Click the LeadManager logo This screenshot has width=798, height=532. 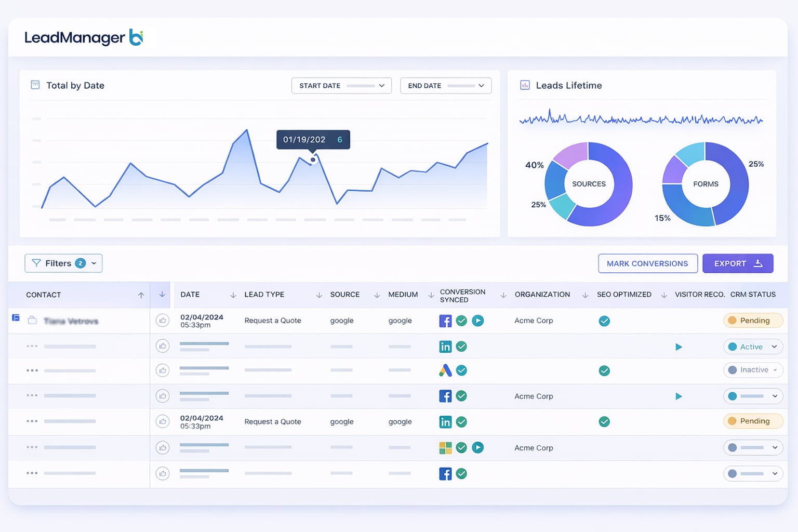click(84, 37)
